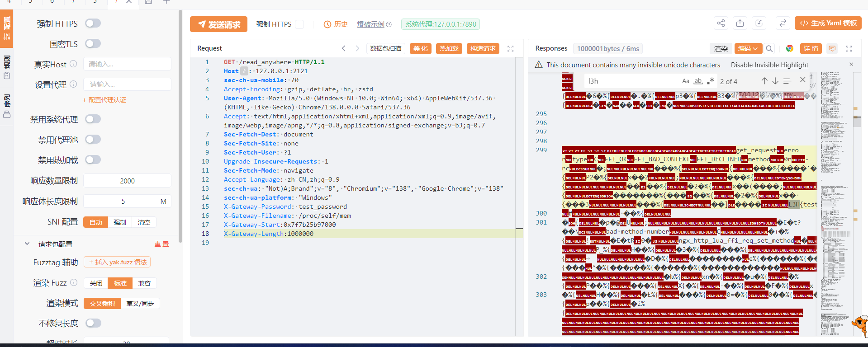Click the response minimap scrollbar slider
This screenshot has height=347, width=868.
pos(857,121)
